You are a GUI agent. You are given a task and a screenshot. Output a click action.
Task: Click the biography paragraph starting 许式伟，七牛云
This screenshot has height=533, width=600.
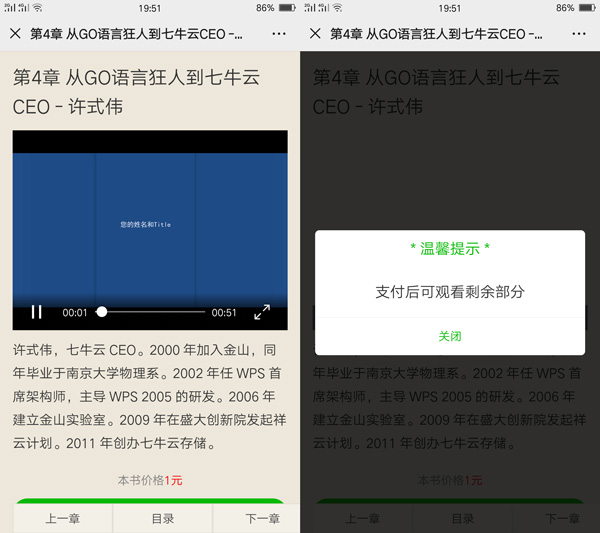pyautogui.click(x=149, y=396)
